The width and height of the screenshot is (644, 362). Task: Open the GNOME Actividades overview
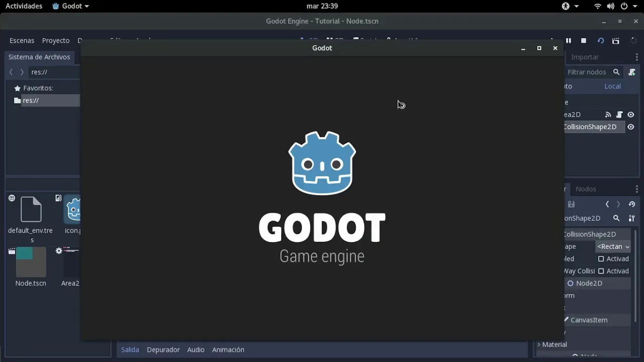(24, 6)
